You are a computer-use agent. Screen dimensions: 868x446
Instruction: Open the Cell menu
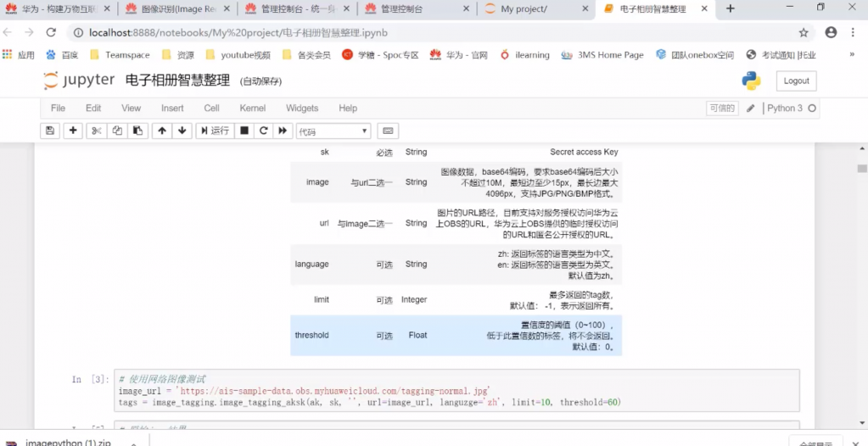tap(211, 109)
